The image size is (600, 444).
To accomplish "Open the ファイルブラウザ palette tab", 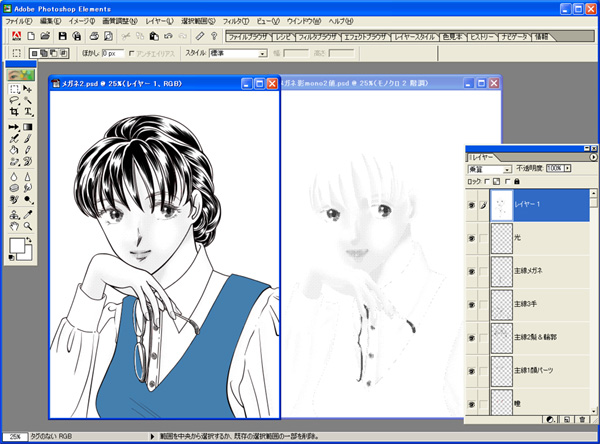I will tap(248, 37).
